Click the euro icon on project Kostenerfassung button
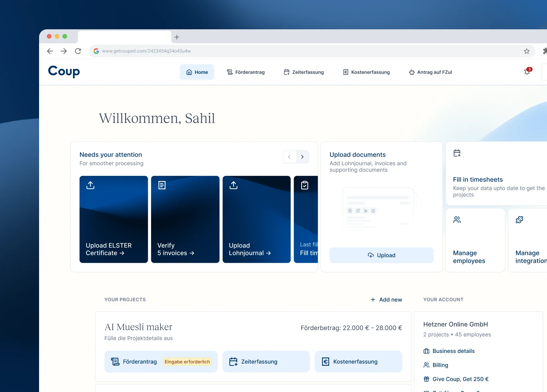The width and height of the screenshot is (547, 392). (x=326, y=362)
